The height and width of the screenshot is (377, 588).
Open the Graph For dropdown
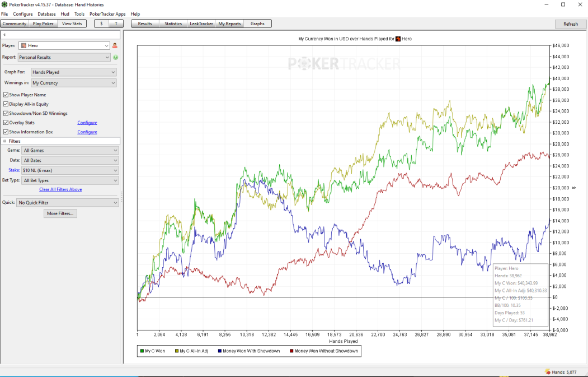coord(74,72)
